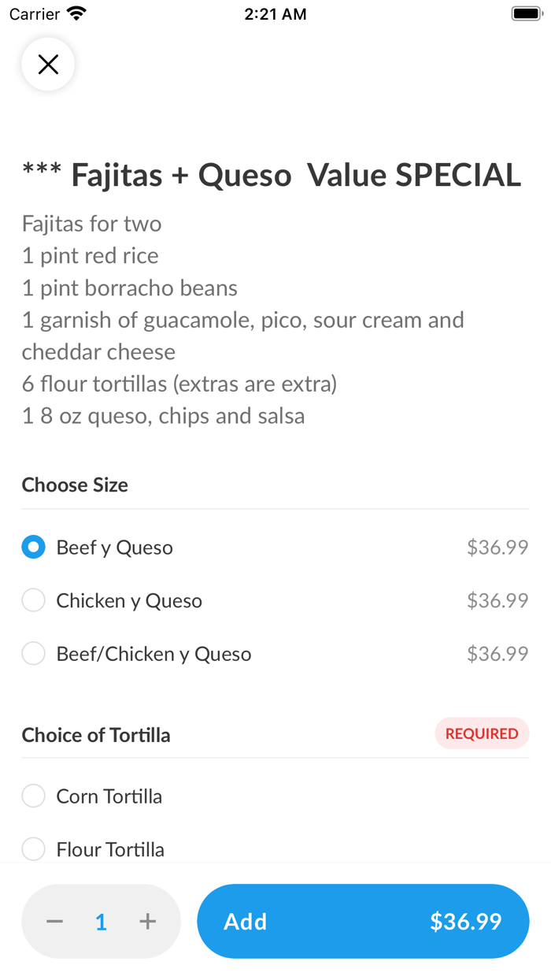Click the Wi-Fi status icon

(74, 13)
